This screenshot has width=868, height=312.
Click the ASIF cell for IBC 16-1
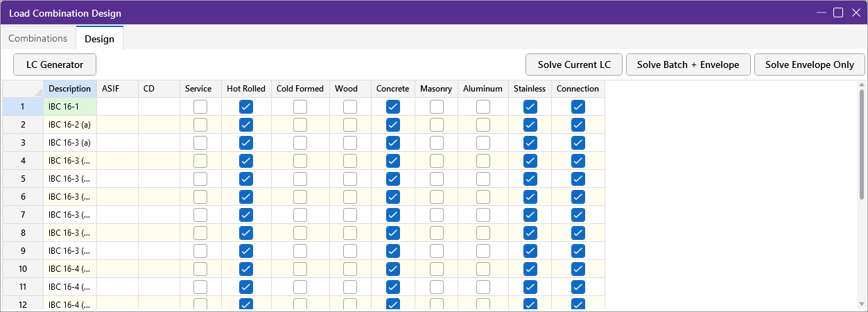(x=117, y=107)
